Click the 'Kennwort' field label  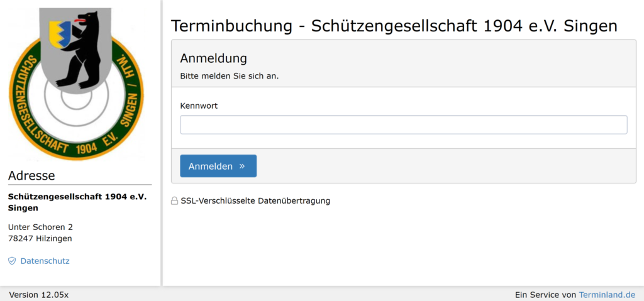(x=199, y=106)
